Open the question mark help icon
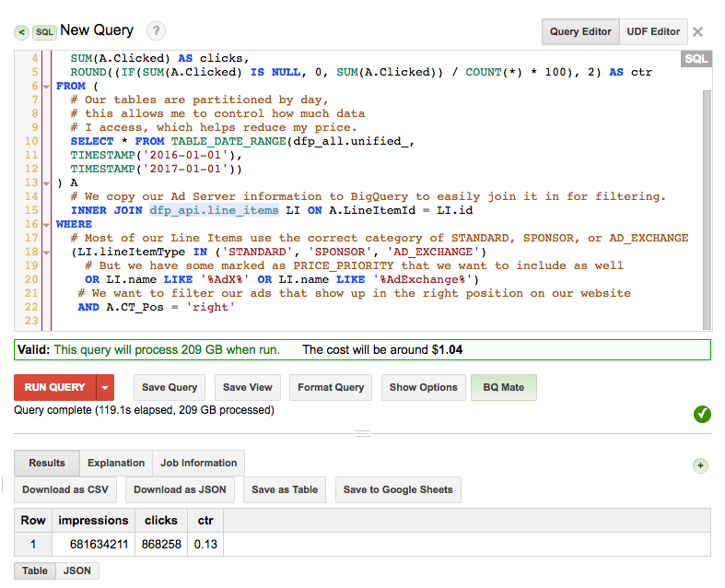Viewport: 725px width, 588px height. pos(156,31)
